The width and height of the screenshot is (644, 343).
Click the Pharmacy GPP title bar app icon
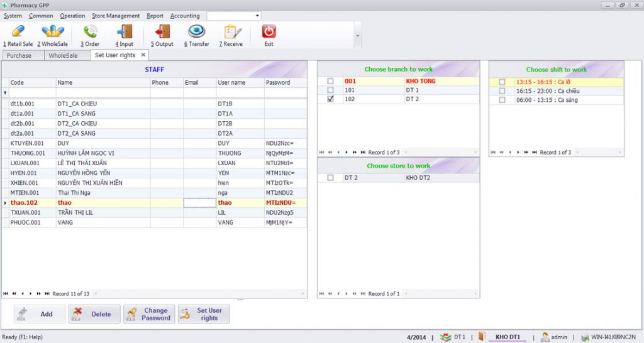coord(5,5)
